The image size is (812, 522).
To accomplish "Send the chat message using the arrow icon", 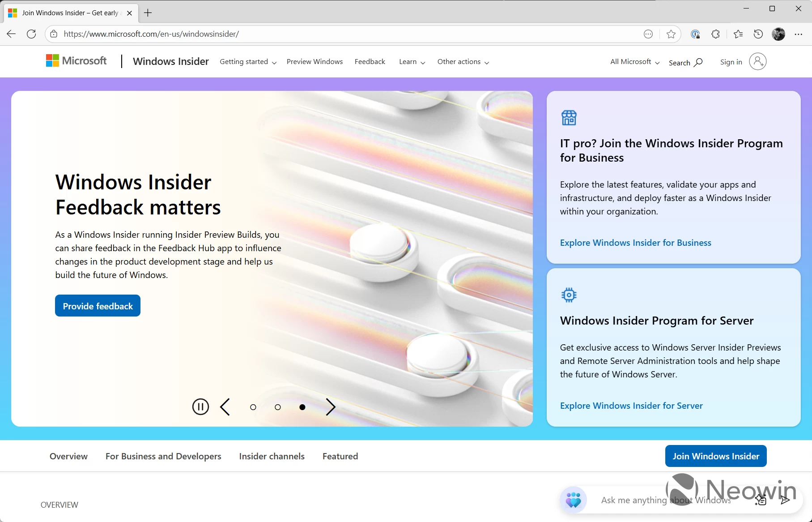I will (x=786, y=500).
